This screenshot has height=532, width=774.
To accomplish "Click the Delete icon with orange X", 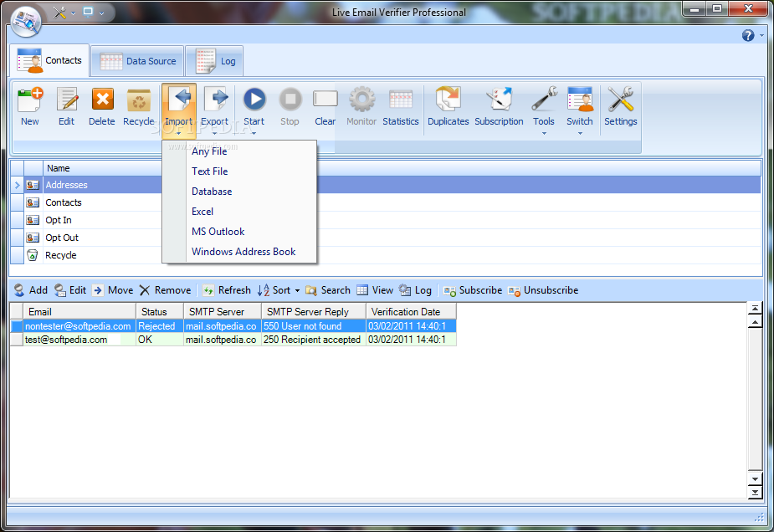I will [x=102, y=100].
